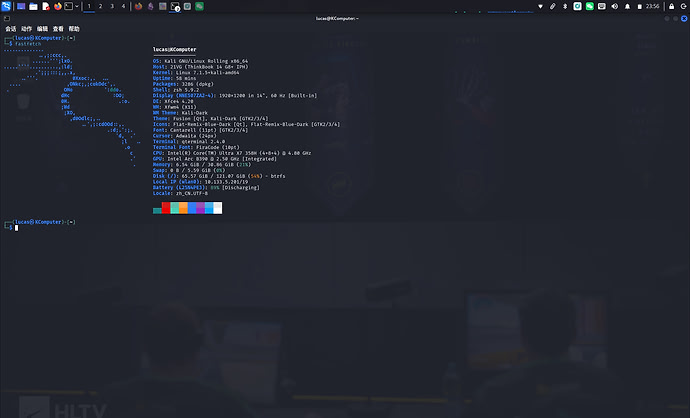Lock the screen with the padlock icon

tap(672, 7)
